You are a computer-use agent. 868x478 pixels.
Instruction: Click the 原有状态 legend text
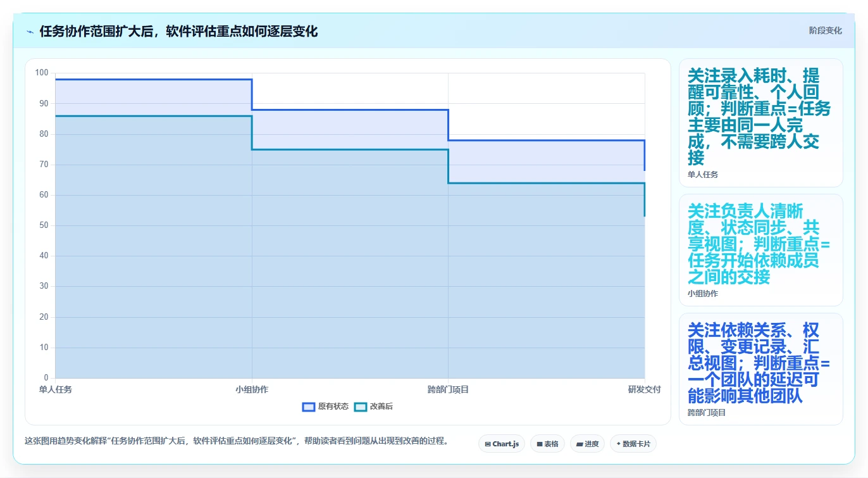pos(333,406)
